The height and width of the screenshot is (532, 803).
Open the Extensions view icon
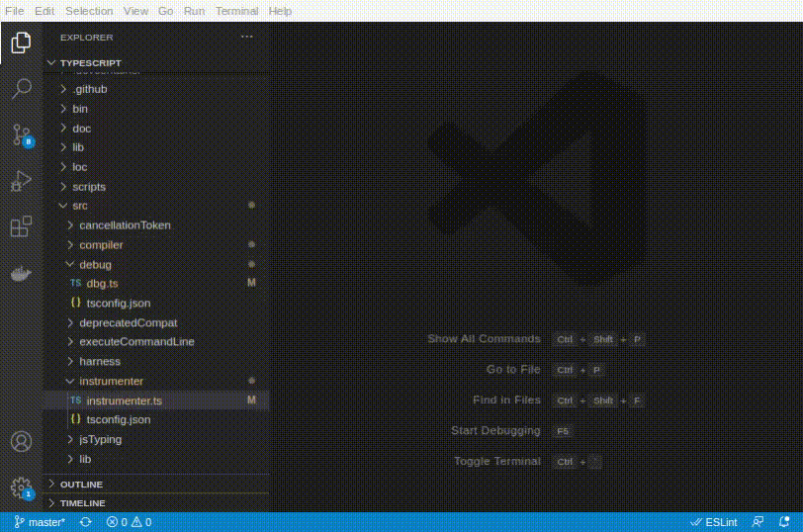pyautogui.click(x=21, y=226)
